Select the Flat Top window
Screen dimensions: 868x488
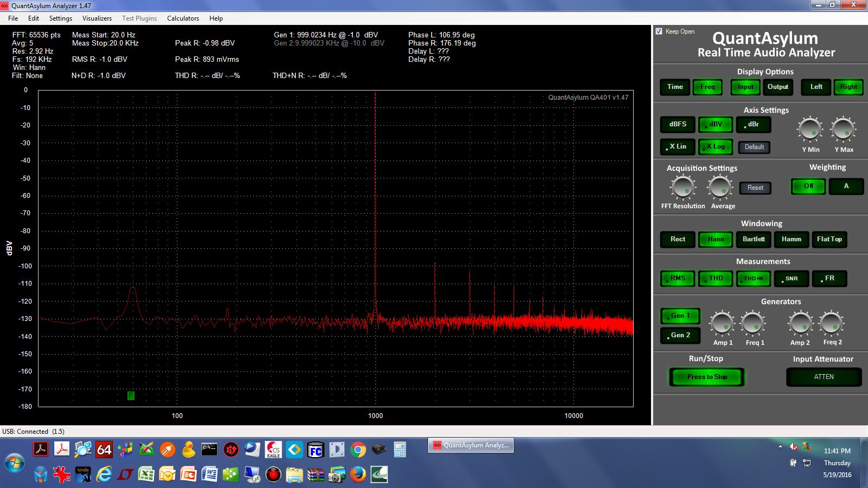pos(829,239)
